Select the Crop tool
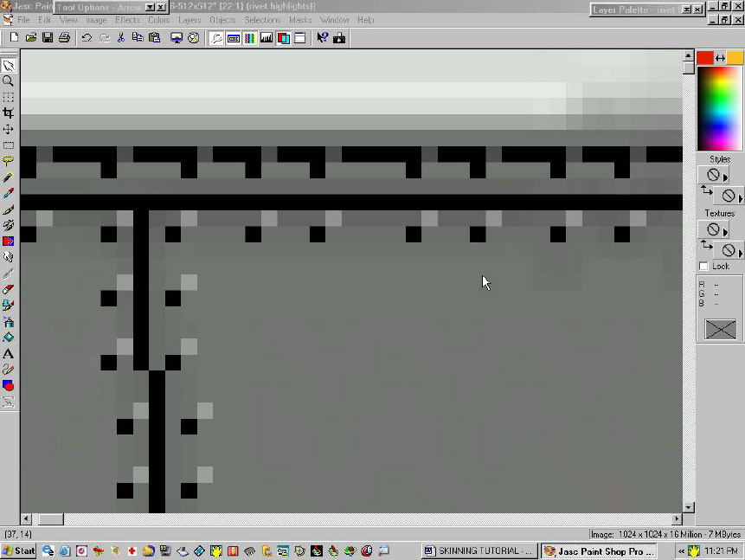 click(x=9, y=113)
